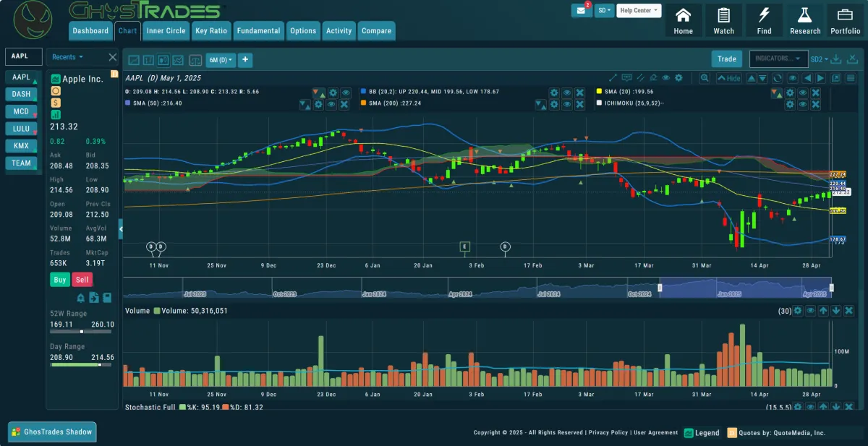Click the SMA (200) orange color swatch
Viewport: 868px width, 446px height.
coord(363,104)
